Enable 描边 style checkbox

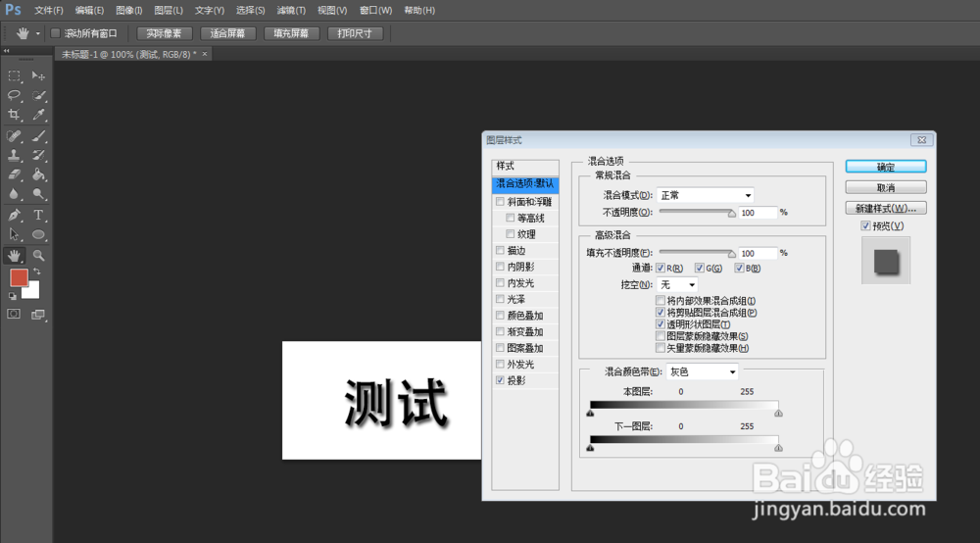pos(500,251)
